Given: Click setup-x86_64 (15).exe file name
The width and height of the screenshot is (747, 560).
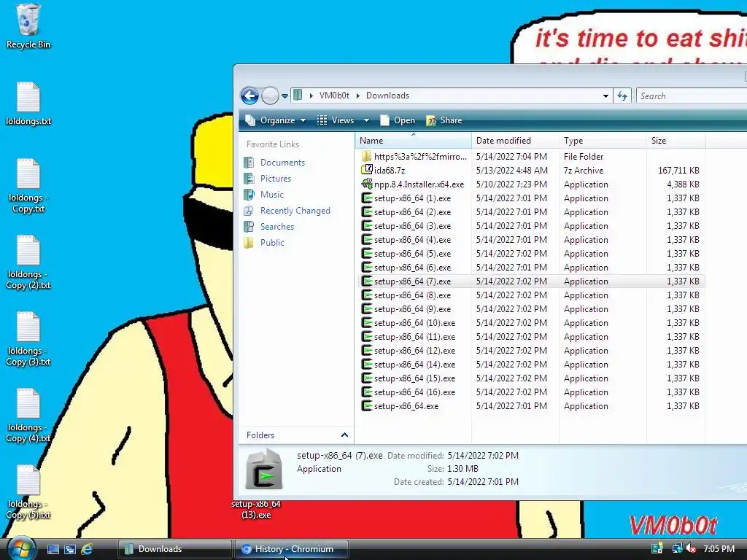Looking at the screenshot, I should tap(414, 378).
